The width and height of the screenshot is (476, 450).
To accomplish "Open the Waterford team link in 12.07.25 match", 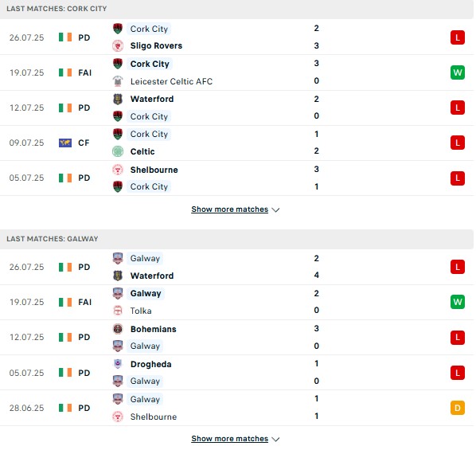I will pyautogui.click(x=152, y=99).
